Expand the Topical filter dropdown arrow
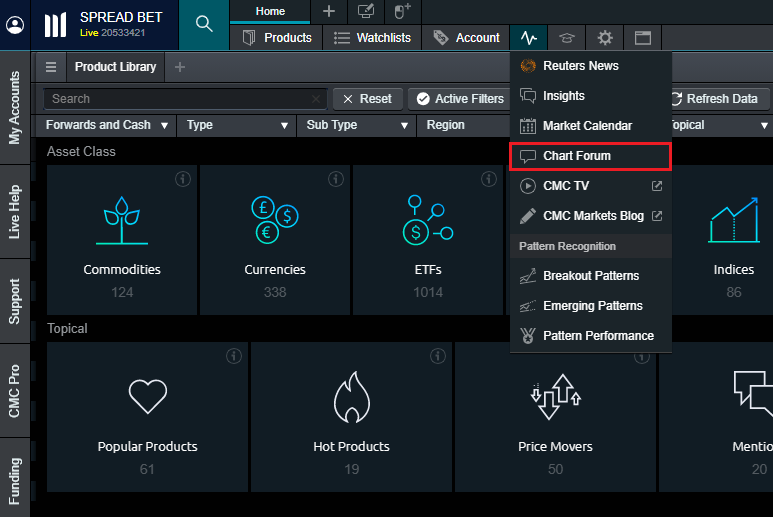773x517 pixels. pos(764,126)
